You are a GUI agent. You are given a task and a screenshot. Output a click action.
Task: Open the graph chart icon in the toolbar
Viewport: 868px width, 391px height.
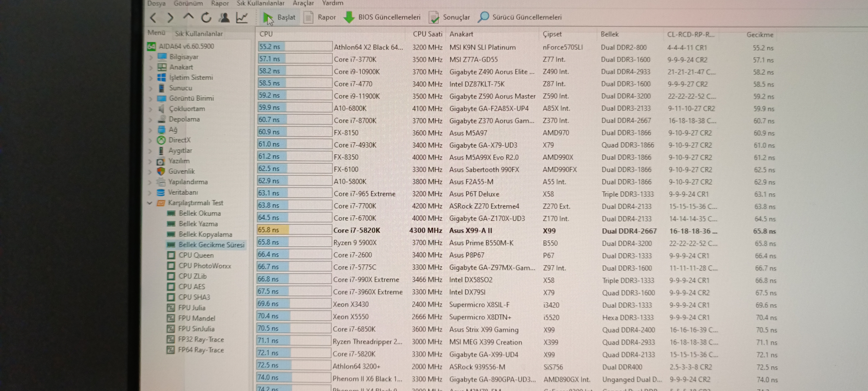(x=242, y=17)
